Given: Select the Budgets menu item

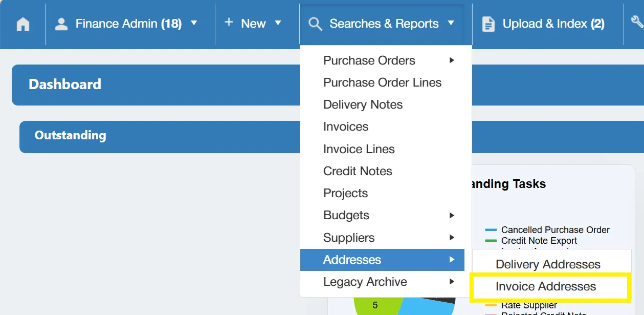Looking at the screenshot, I should tap(382, 215).
